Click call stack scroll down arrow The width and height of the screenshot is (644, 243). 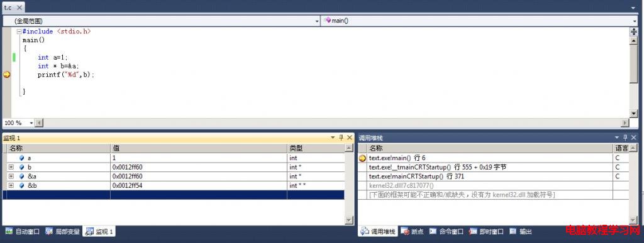click(633, 220)
